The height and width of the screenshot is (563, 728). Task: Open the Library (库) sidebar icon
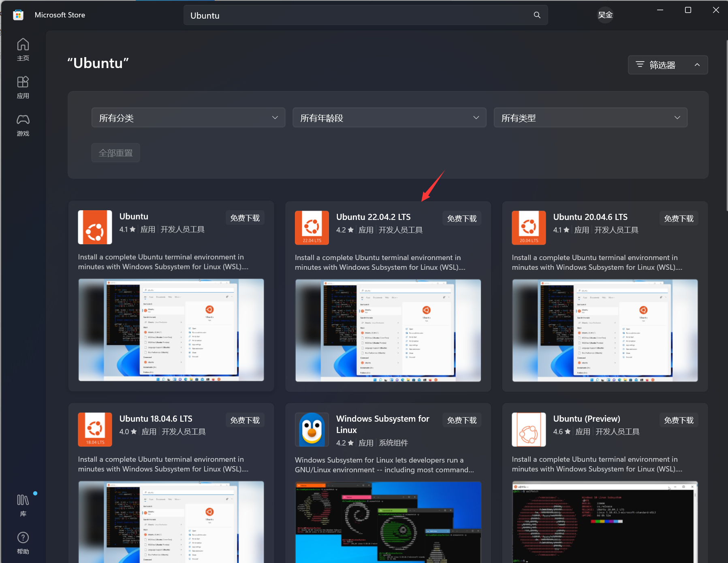(23, 505)
